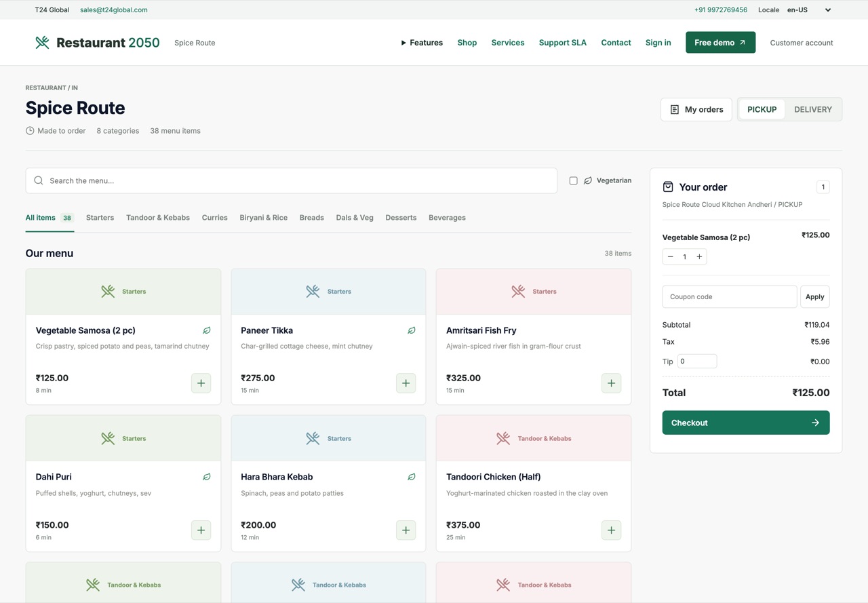Open the Starters category tab
The width and height of the screenshot is (868, 603).
tap(100, 218)
